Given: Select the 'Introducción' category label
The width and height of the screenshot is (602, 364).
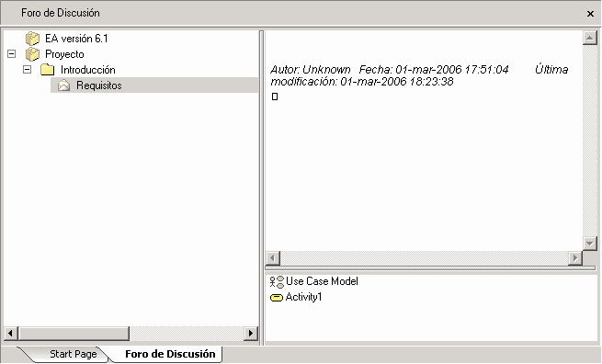Looking at the screenshot, I should tap(88, 70).
